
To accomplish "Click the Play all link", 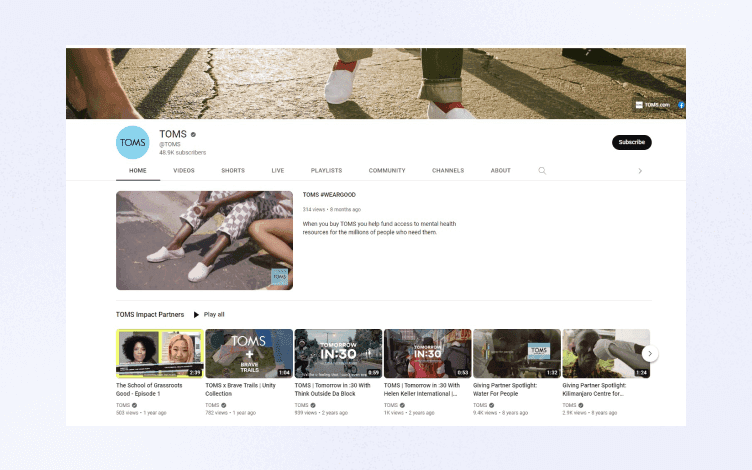I will click(214, 315).
